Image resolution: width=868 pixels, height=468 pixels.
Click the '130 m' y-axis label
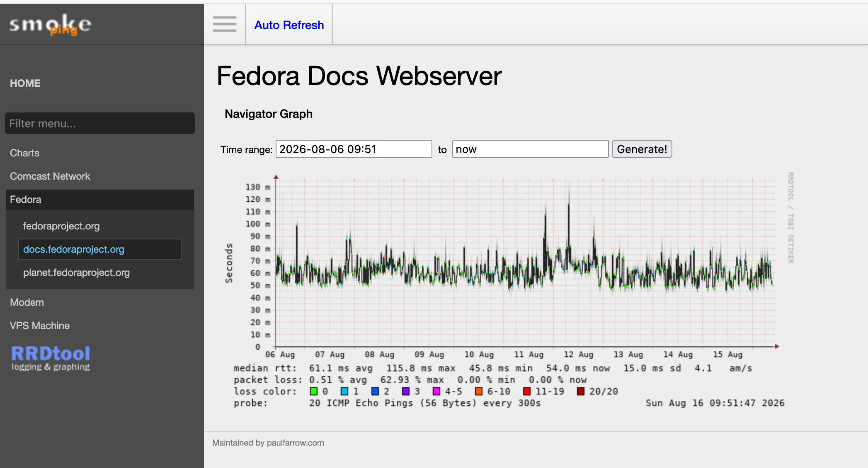click(x=258, y=187)
